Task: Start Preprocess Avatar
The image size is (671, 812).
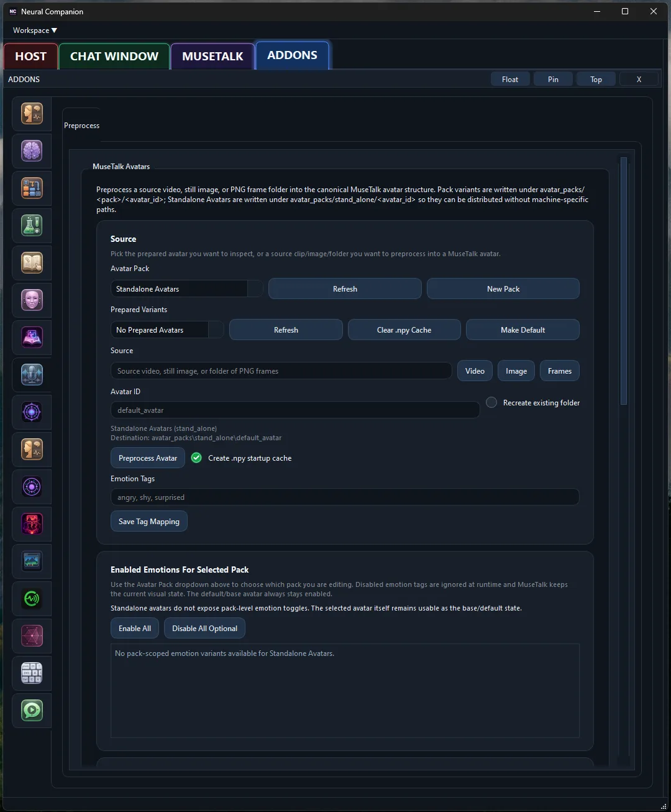Action: click(148, 458)
